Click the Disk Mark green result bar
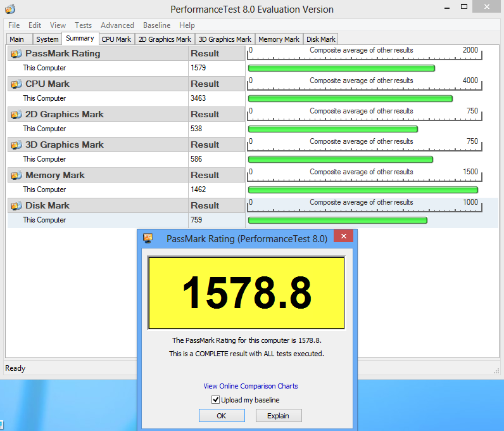 click(338, 220)
